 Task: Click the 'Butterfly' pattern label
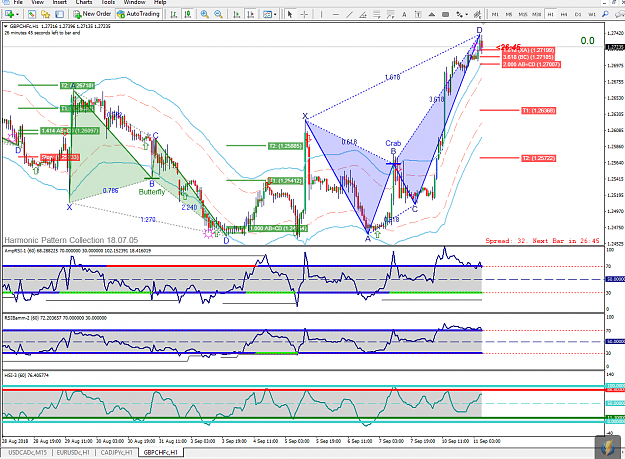point(152,192)
